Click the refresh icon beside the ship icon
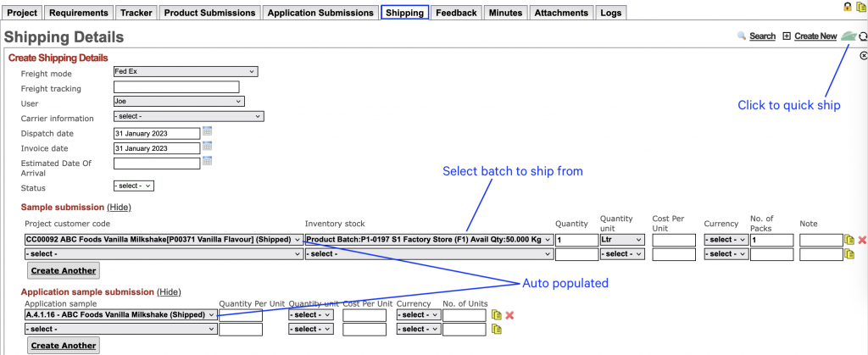Viewport: 868px width, 355px height. point(863,36)
